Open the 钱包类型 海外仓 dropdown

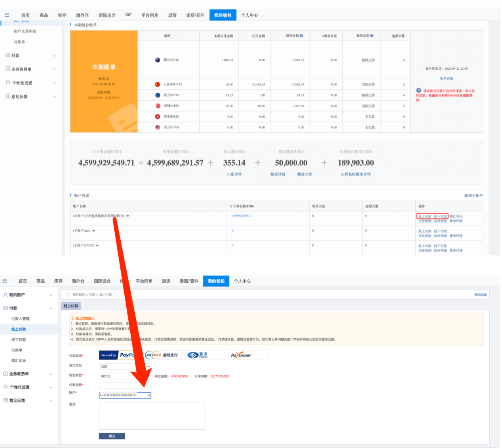pos(125,376)
